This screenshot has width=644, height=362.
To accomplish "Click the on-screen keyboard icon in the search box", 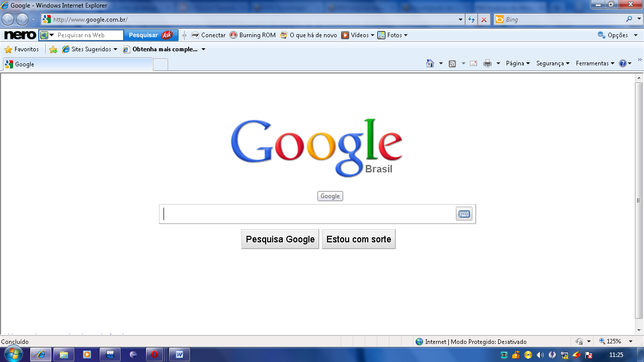I will click(463, 213).
